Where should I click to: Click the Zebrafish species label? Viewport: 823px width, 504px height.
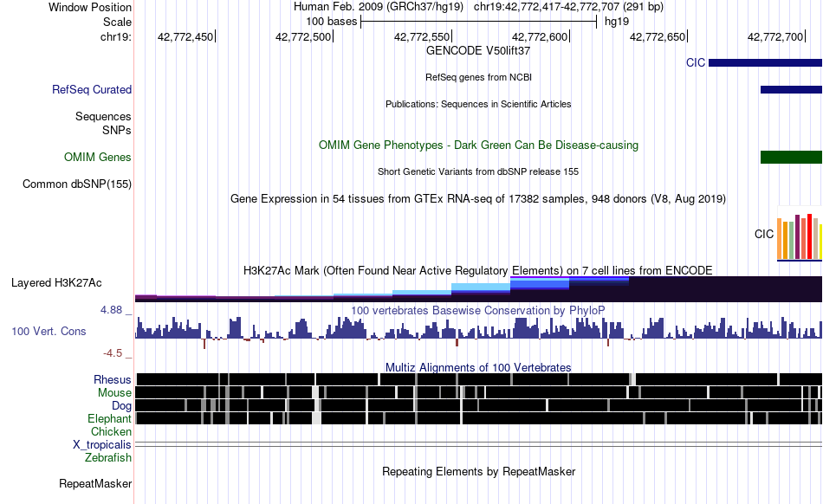pyautogui.click(x=108, y=458)
